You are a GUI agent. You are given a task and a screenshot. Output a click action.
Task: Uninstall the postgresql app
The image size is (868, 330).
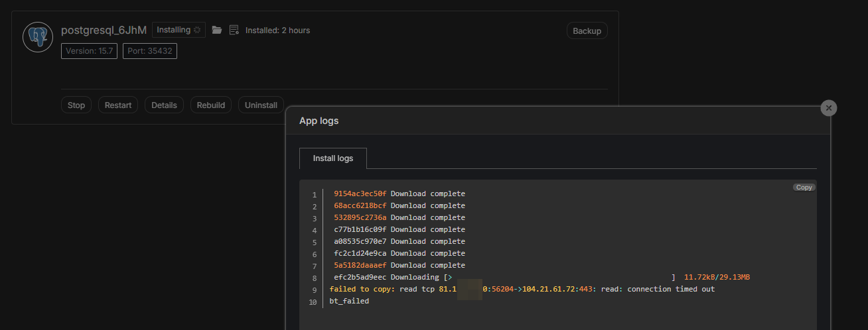coord(261,105)
